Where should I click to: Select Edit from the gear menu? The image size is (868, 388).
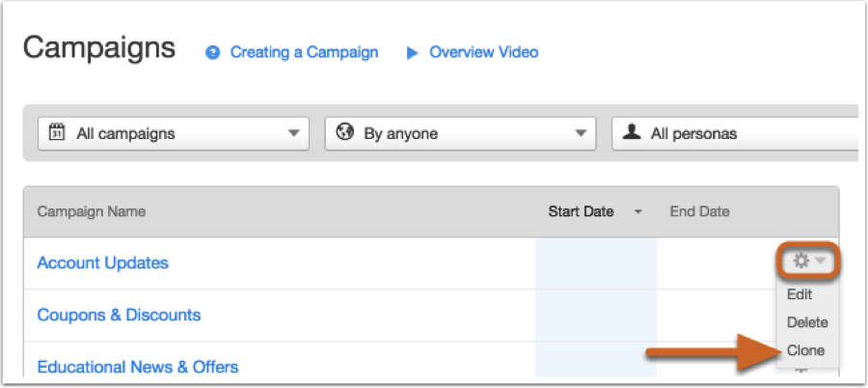coord(800,294)
